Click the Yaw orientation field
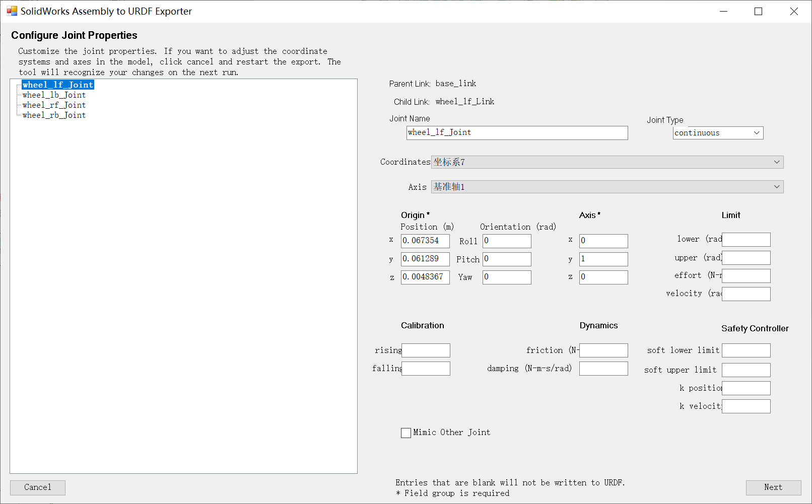812x504 pixels. coord(507,277)
